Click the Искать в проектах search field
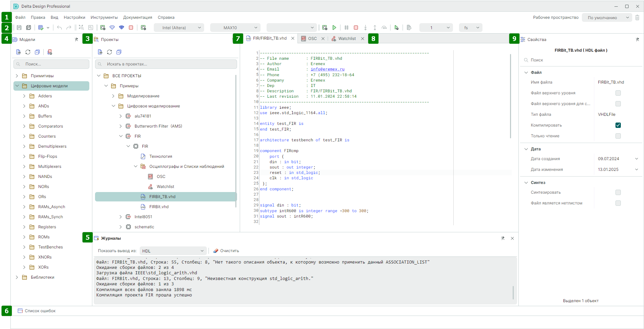 pyautogui.click(x=166, y=64)
